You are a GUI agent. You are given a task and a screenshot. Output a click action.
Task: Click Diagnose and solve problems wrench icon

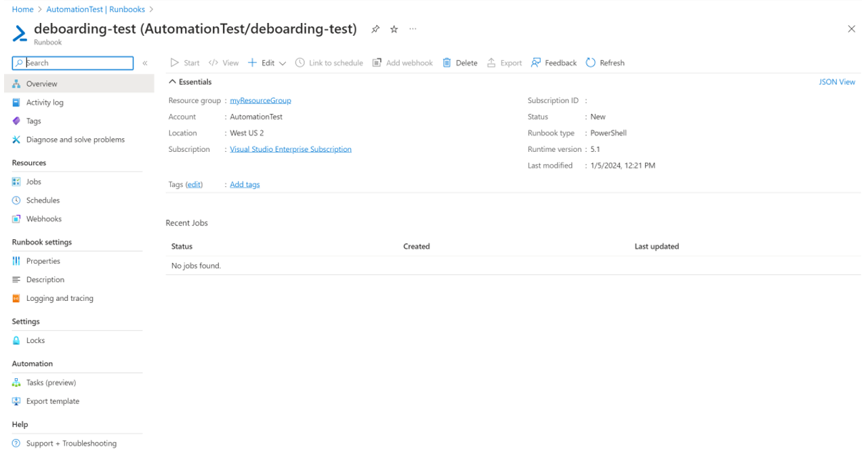click(16, 140)
